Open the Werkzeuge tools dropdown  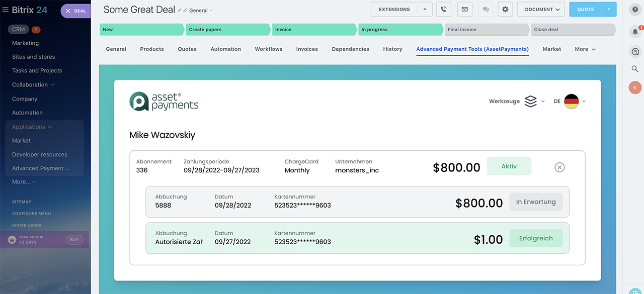pos(517,102)
